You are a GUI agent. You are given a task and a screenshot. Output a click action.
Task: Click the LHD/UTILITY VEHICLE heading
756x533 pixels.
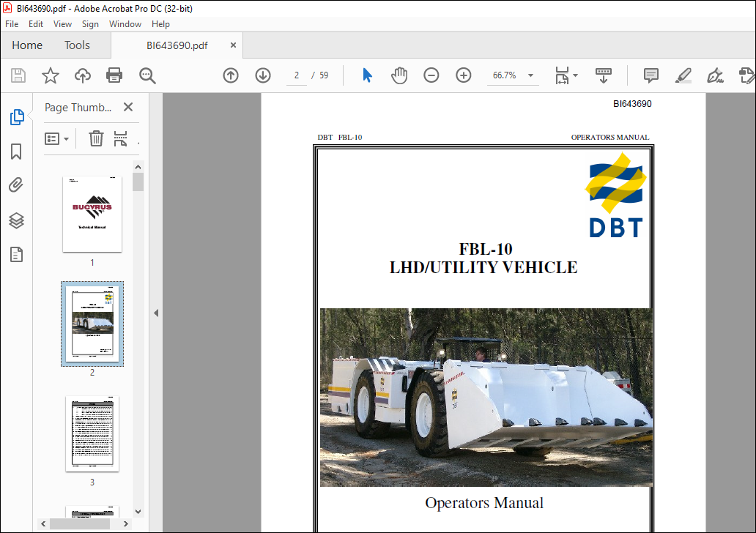pyautogui.click(x=483, y=267)
